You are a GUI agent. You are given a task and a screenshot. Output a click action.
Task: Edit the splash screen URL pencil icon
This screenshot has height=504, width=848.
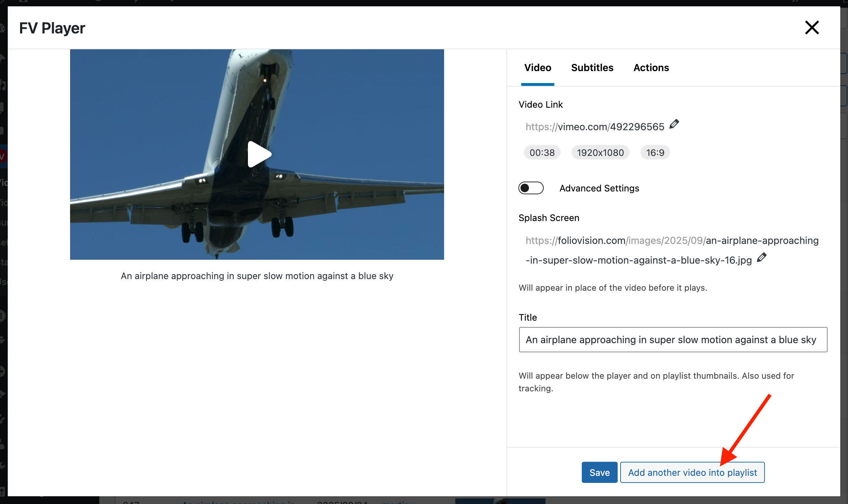point(762,257)
